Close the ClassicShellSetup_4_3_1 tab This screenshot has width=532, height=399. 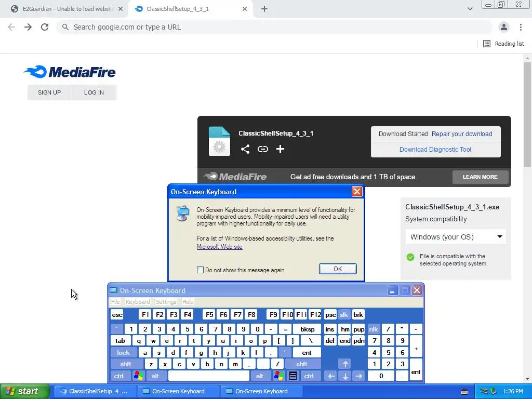coord(245,9)
